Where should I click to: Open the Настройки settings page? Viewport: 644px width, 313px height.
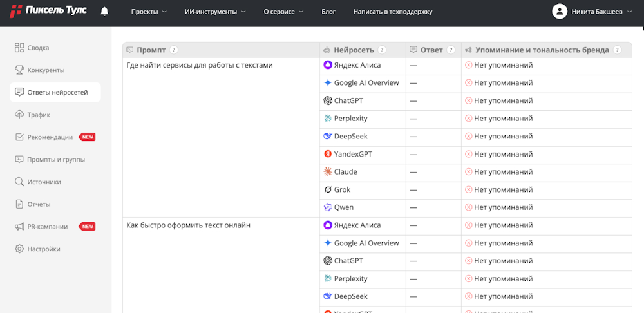[44, 249]
